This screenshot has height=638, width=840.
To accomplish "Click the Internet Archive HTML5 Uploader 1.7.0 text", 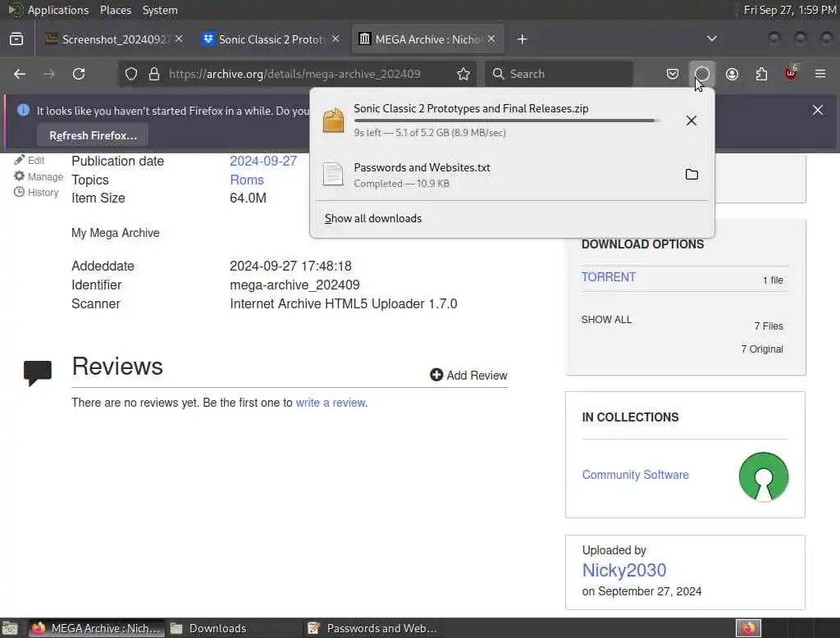I will tap(344, 303).
